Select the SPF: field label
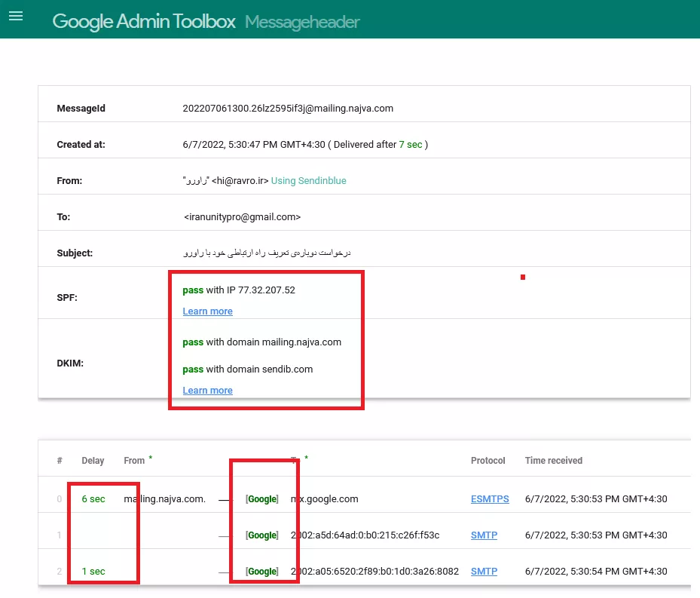700x598 pixels. tap(67, 298)
